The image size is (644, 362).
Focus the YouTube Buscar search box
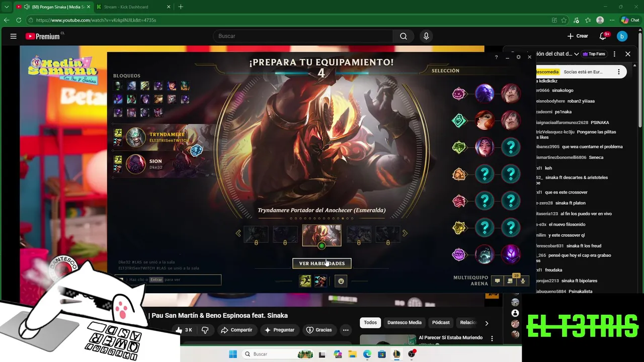click(303, 36)
